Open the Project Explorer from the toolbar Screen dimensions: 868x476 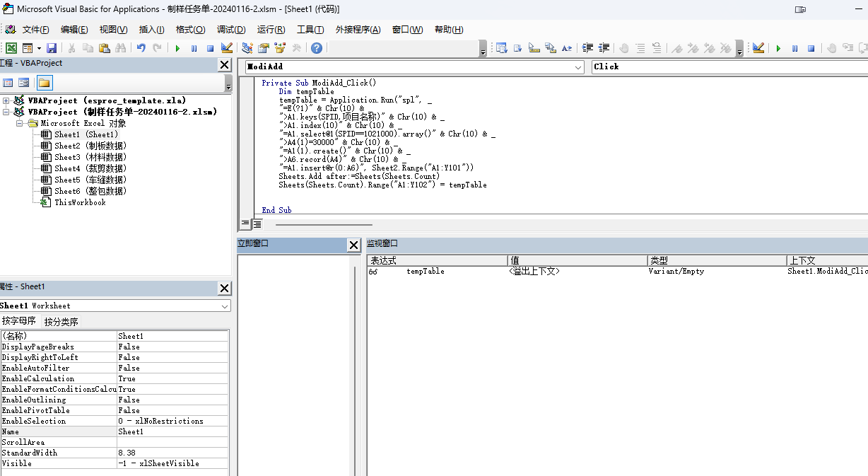(x=247, y=48)
